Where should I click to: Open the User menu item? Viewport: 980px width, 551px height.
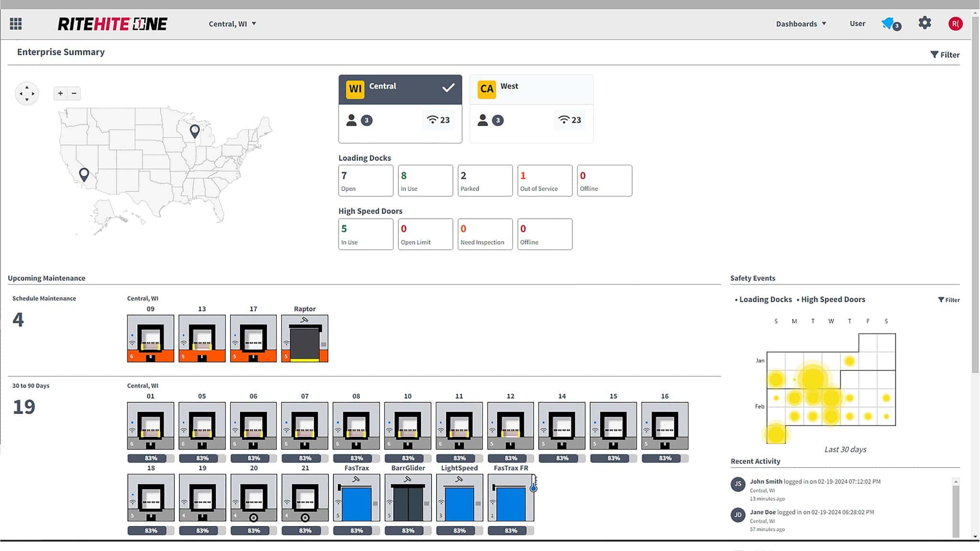point(857,23)
